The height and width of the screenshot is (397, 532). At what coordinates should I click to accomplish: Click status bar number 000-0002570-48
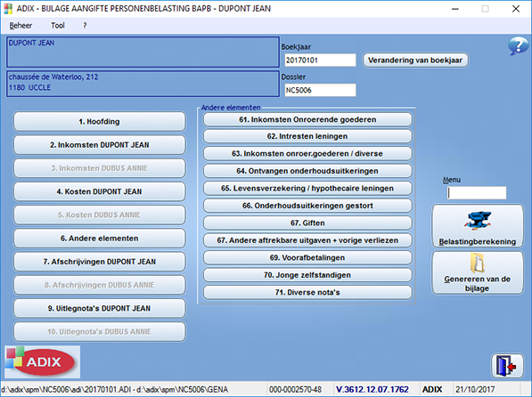pyautogui.click(x=295, y=390)
